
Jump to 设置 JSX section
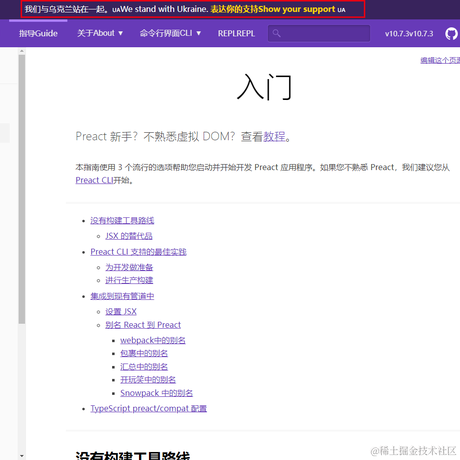click(x=121, y=312)
